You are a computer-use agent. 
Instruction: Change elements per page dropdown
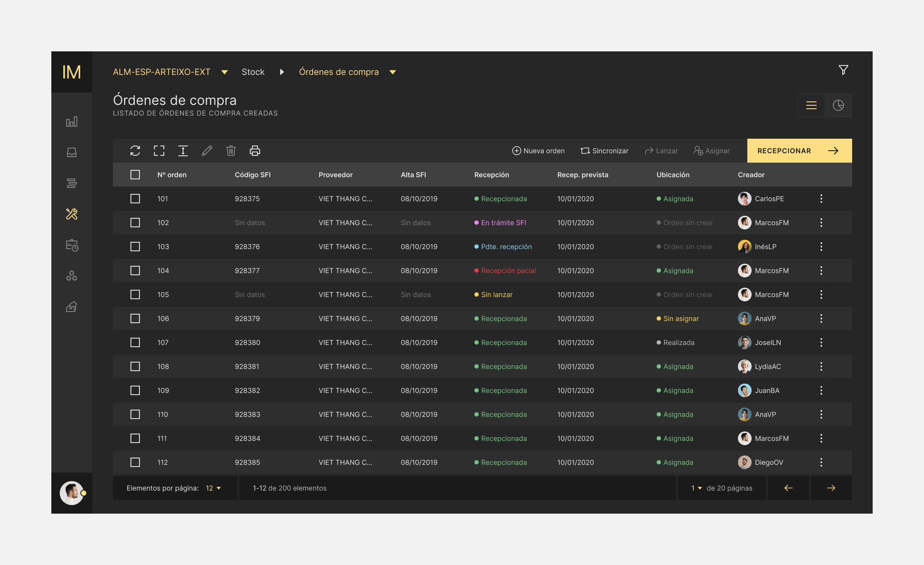click(213, 488)
